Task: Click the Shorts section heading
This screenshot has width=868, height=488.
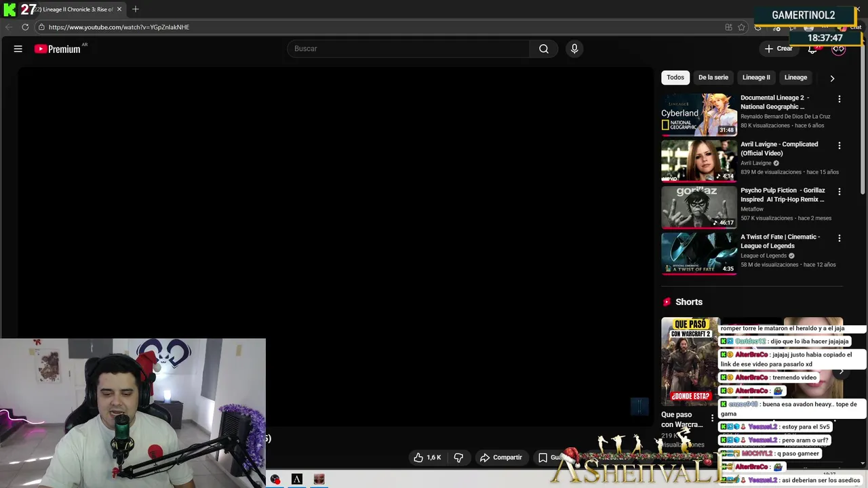Action: [x=689, y=302]
